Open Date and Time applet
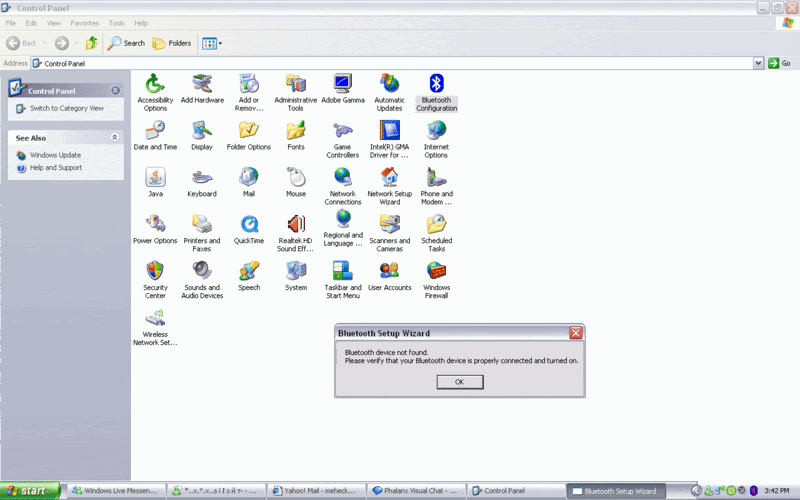Viewport: 800px width, 500px height. pos(155,136)
